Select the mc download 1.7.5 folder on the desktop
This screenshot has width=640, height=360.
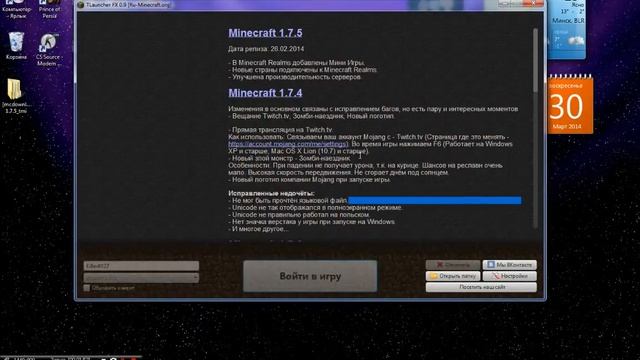pyautogui.click(x=16, y=96)
